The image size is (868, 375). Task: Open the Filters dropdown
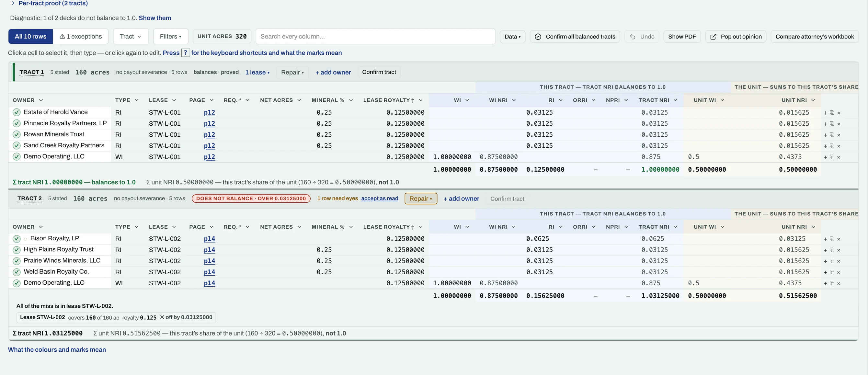[x=170, y=36]
